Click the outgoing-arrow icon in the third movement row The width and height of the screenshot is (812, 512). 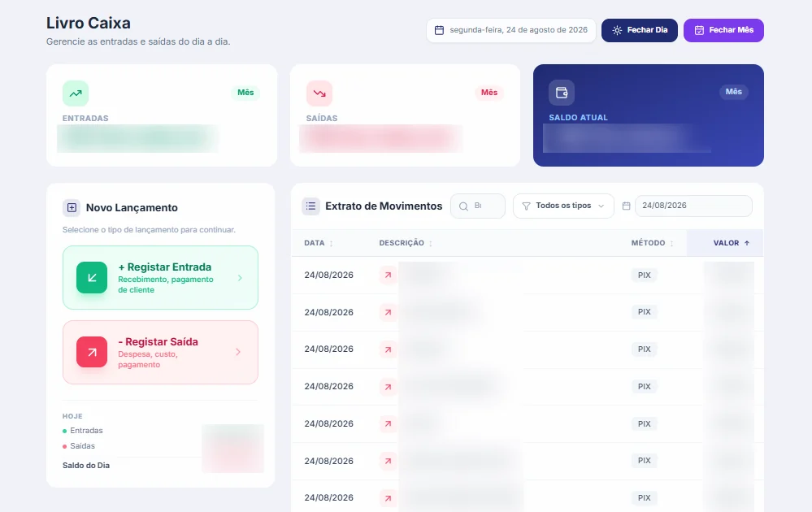click(x=388, y=349)
